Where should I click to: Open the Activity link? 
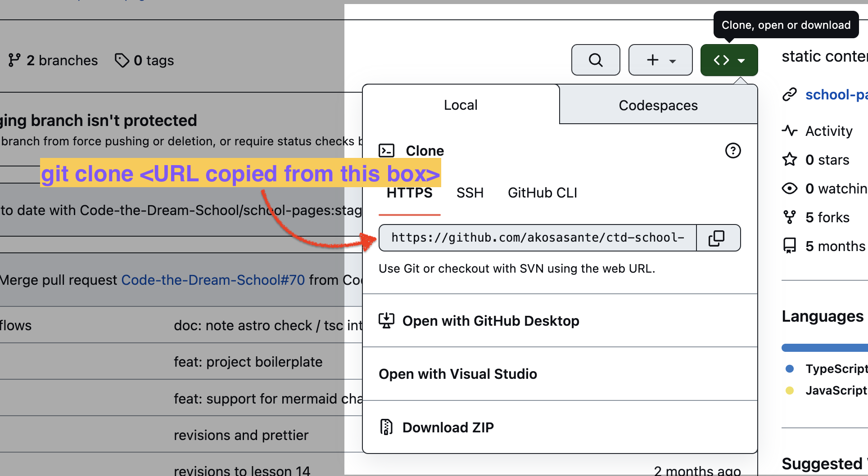click(828, 131)
